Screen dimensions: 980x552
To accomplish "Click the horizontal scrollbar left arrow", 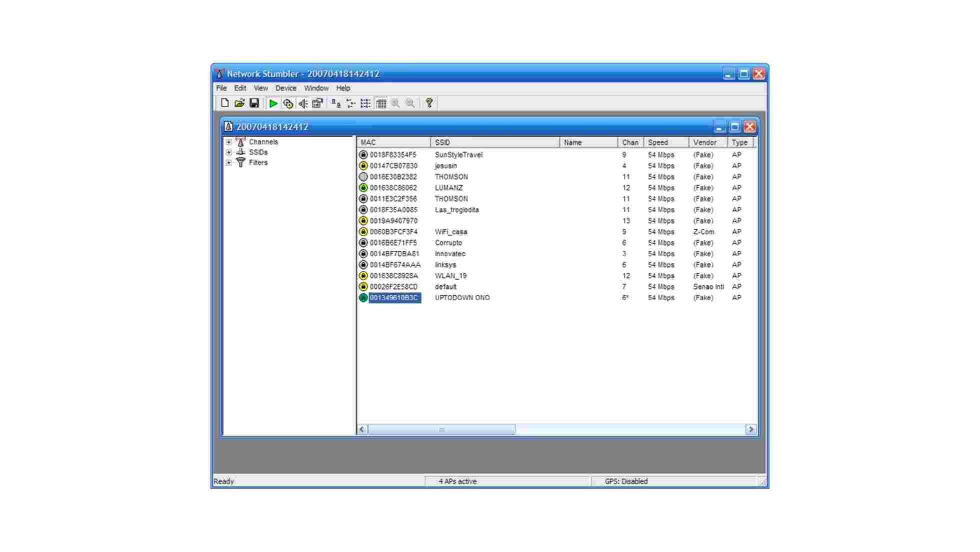I will [x=362, y=429].
